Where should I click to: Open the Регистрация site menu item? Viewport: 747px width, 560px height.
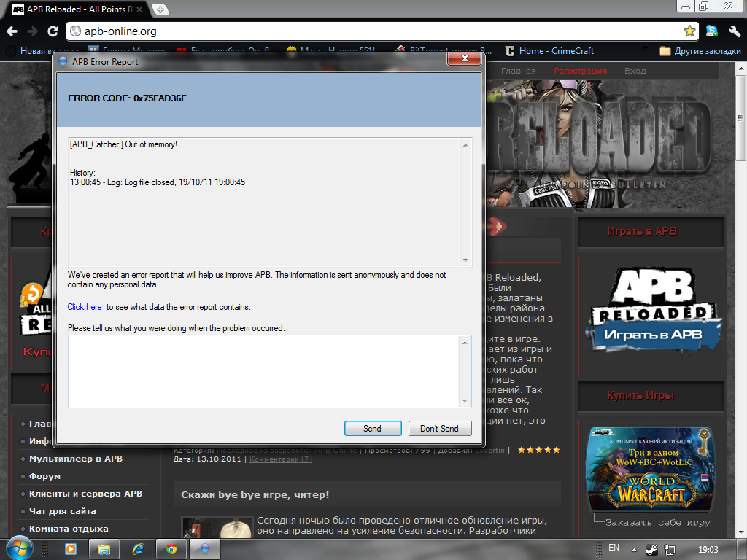tap(580, 71)
